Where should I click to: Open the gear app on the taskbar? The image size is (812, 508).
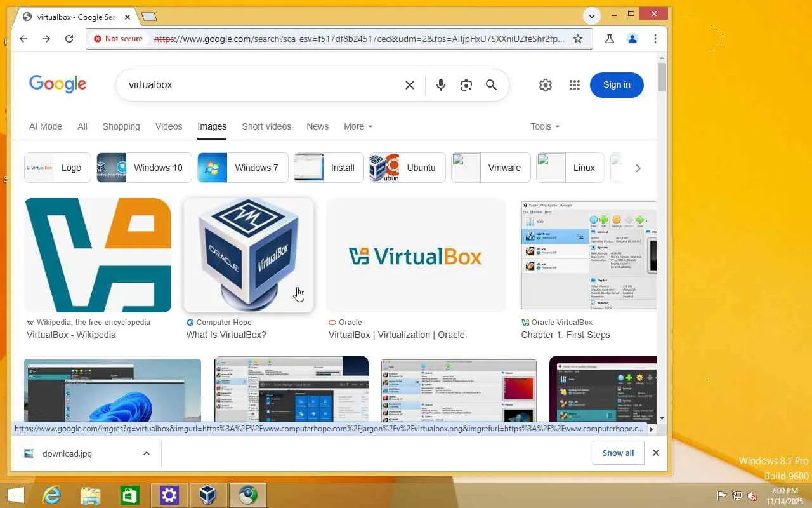pyautogui.click(x=169, y=495)
